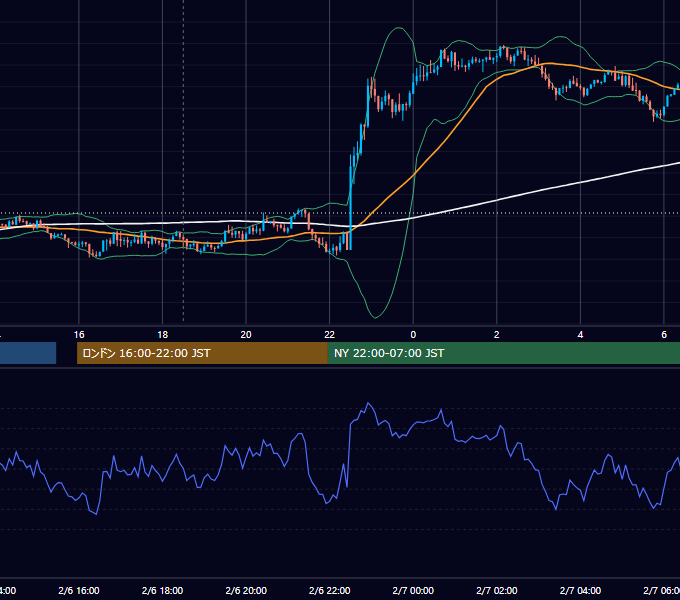Click the 6 hour label on the price chart axis
This screenshot has height=600, width=680.
point(664,335)
